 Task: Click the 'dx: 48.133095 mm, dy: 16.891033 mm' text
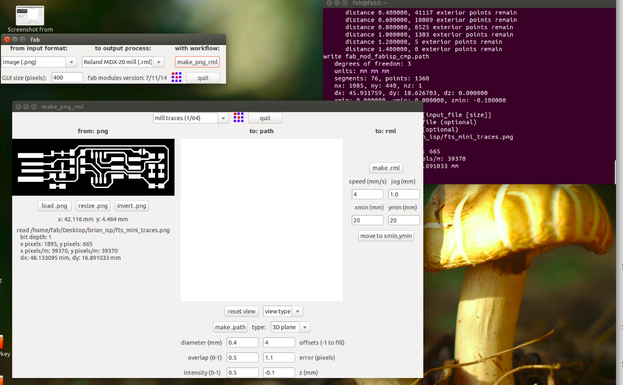[x=70, y=258]
